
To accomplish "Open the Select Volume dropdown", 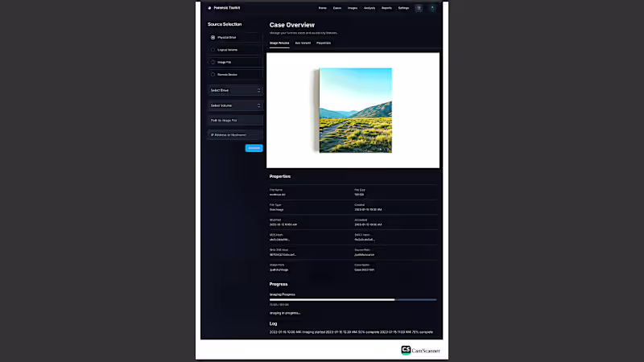I will 235,105.
